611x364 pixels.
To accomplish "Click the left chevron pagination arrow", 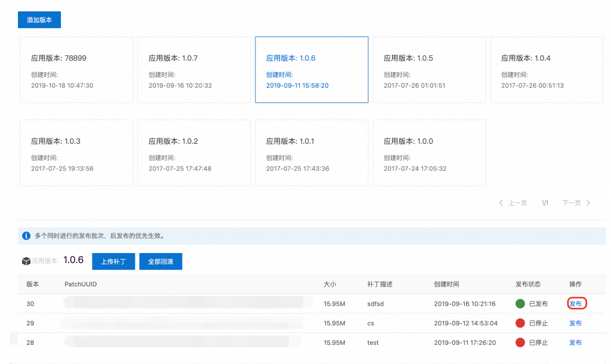I will click(x=501, y=203).
